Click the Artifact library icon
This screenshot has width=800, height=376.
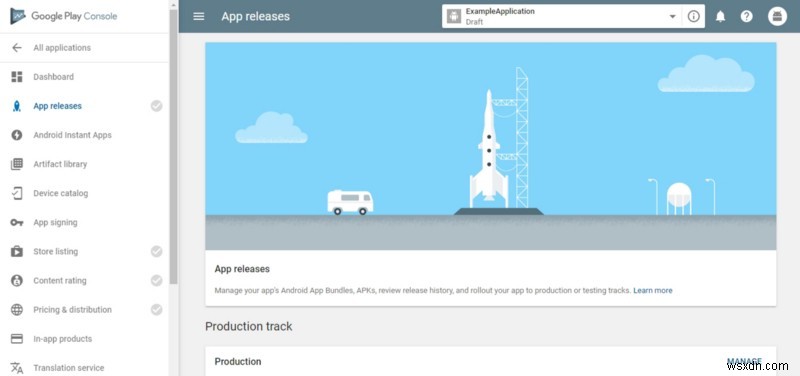[17, 164]
